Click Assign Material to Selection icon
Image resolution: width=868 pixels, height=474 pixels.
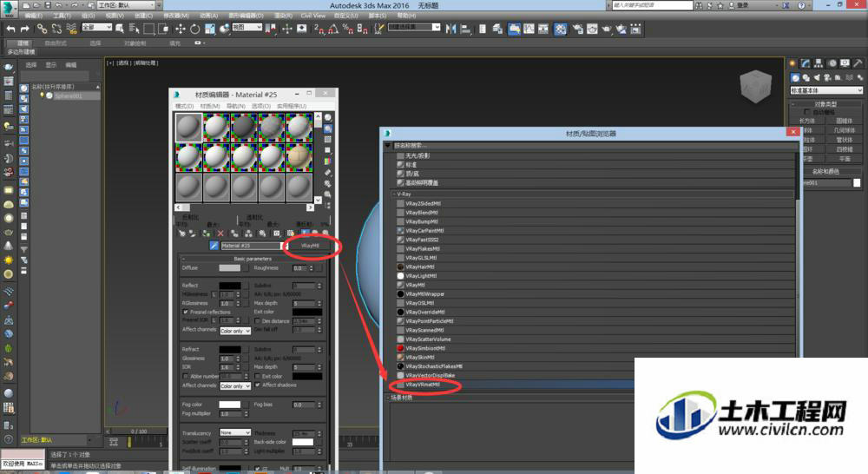(207, 234)
